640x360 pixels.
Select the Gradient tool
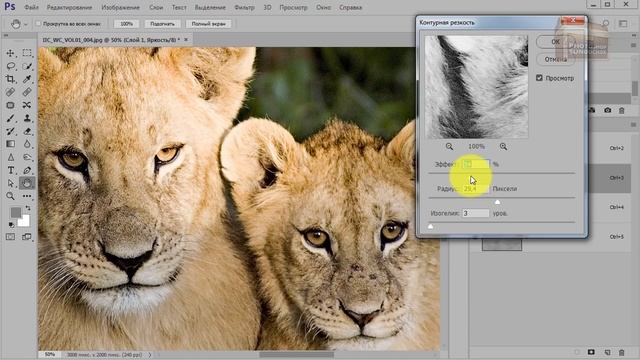pyautogui.click(x=11, y=144)
